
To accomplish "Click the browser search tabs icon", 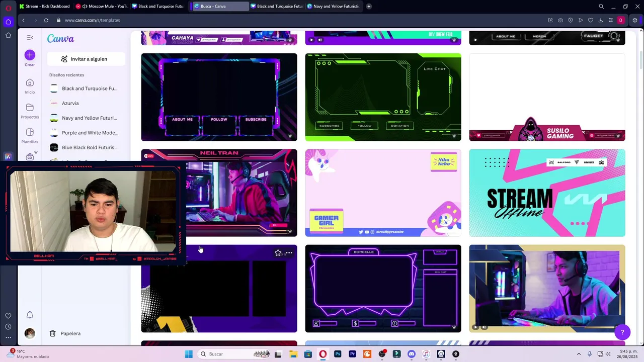I will (601, 6).
